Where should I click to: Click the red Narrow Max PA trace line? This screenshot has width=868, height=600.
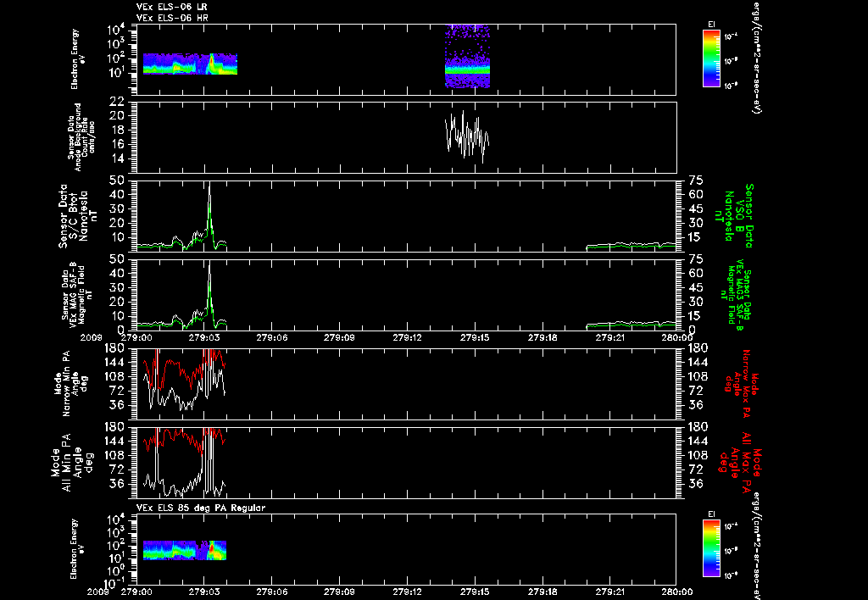pos(175,363)
